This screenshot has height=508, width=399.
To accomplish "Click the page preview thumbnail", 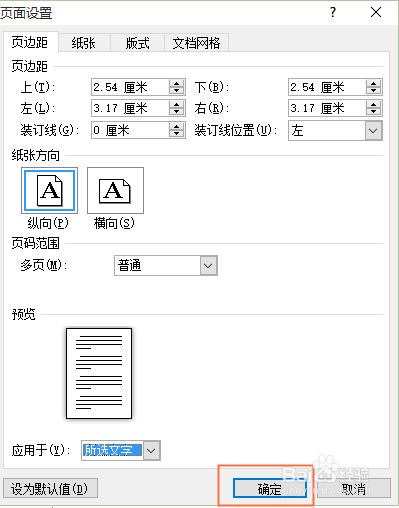I will click(x=99, y=373).
